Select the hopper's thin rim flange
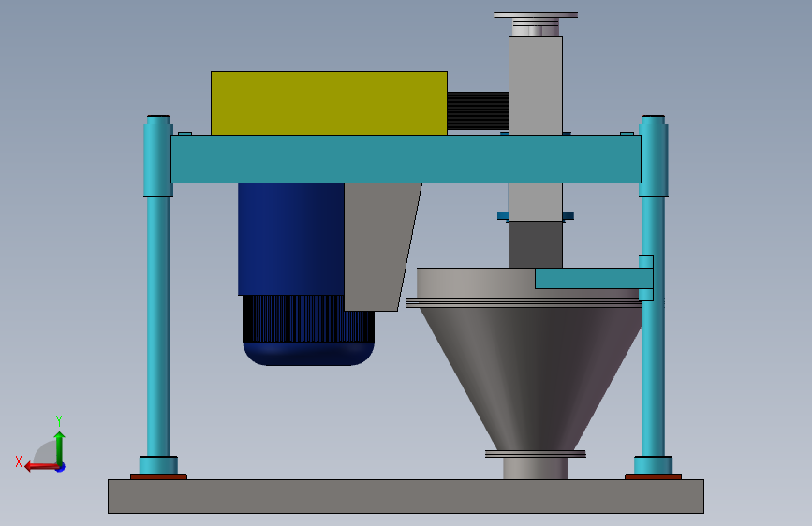Image resolution: width=812 pixels, height=526 pixels. [524, 303]
